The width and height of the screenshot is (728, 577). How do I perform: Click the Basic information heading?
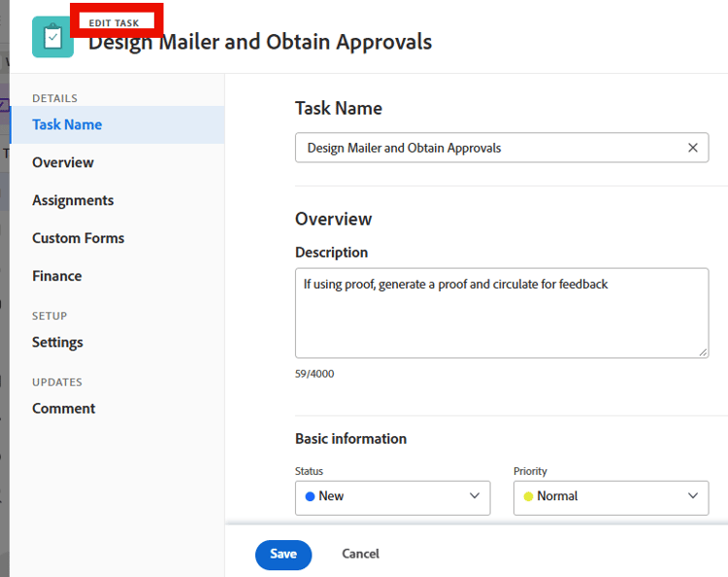click(x=350, y=438)
